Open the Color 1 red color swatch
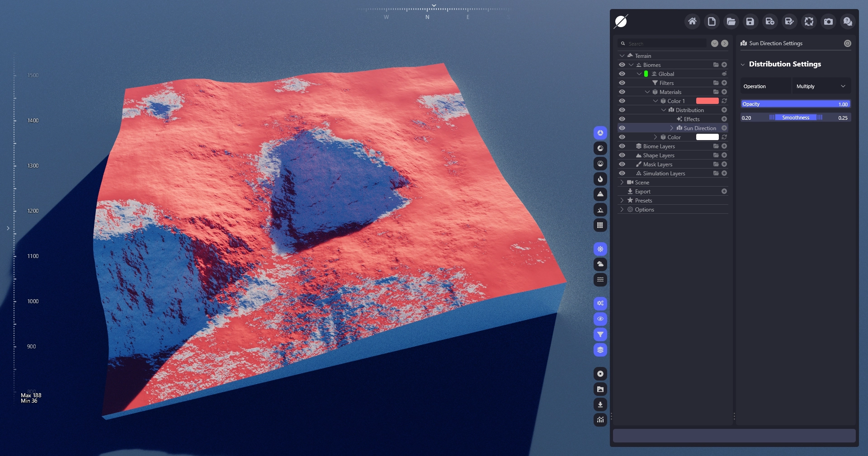 pos(707,101)
